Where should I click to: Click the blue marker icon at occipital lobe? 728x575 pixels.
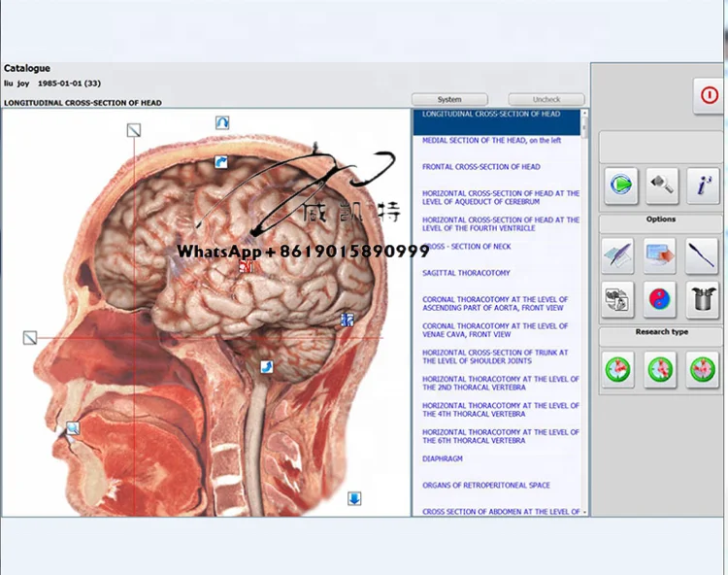pyautogui.click(x=347, y=320)
